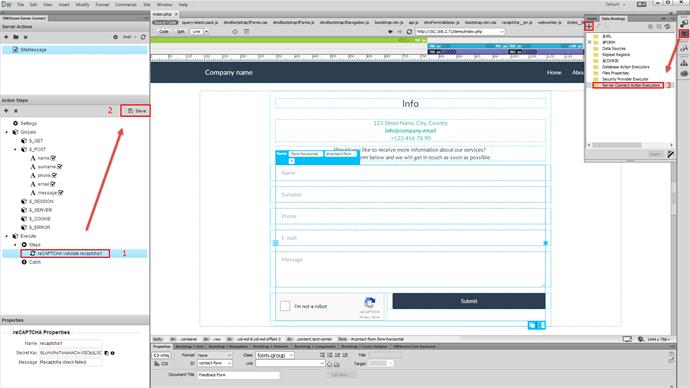This screenshot has width=690, height=388.
Task: Switch to the Split view
Action: (180, 32)
